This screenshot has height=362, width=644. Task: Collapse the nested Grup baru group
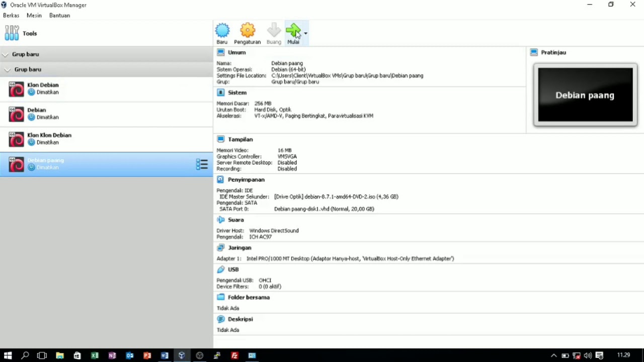pos(8,69)
